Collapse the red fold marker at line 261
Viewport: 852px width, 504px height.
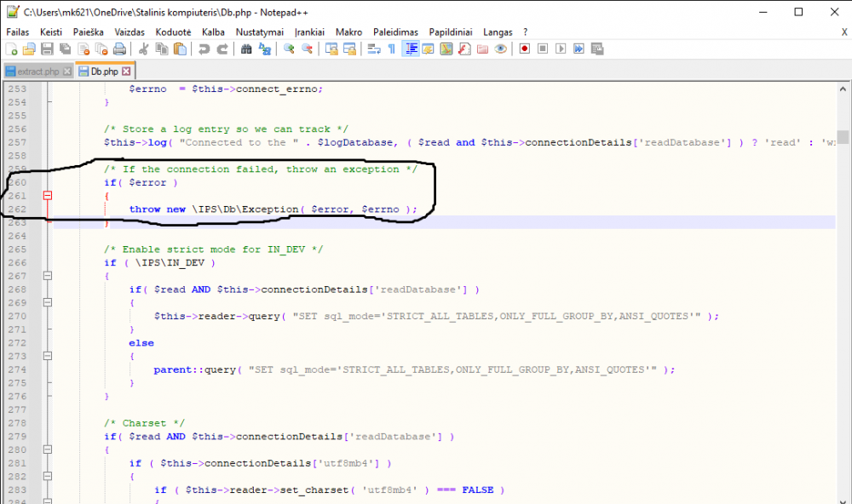coord(48,196)
